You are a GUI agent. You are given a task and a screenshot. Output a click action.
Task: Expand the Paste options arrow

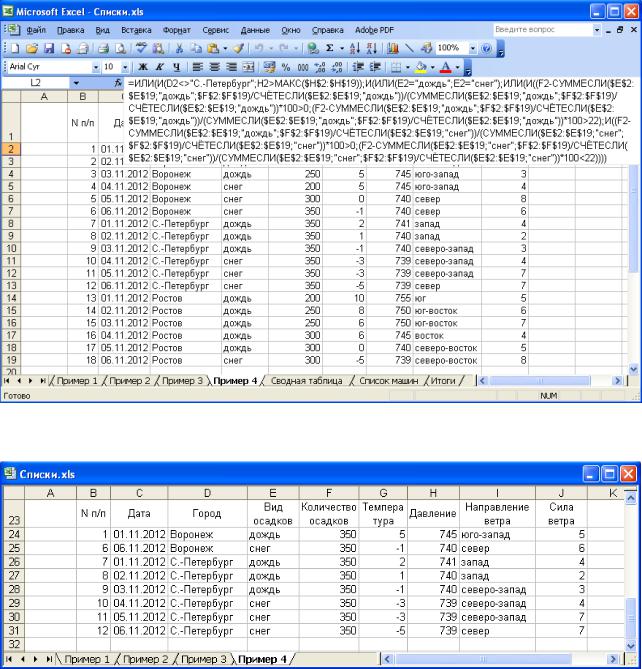pyautogui.click(x=225, y=48)
